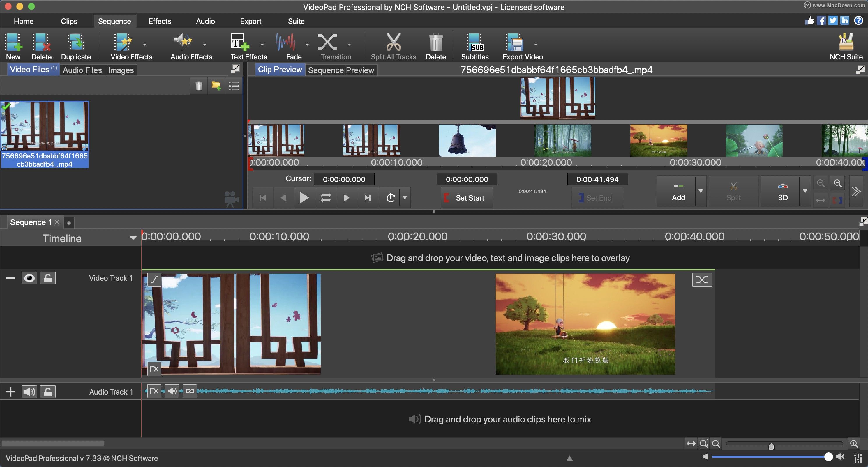Viewport: 868px width, 467px height.
Task: Open NCH Suite toolbox
Action: (846, 46)
